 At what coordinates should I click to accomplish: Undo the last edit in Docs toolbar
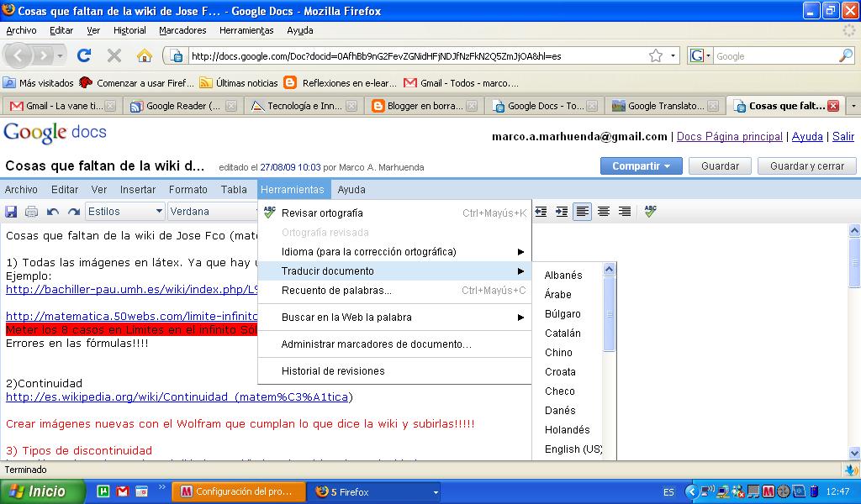[53, 212]
